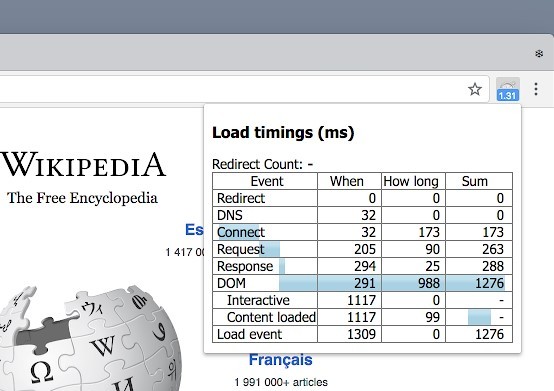This screenshot has height=391, width=554.
Task: Click the Request 'Sum' value 263
Action: click(x=493, y=249)
